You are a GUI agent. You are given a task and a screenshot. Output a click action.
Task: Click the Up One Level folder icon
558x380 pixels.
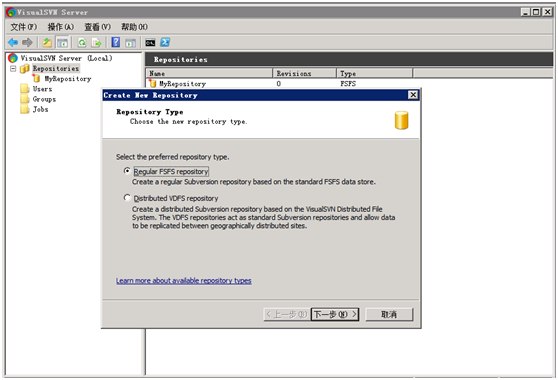[47, 43]
